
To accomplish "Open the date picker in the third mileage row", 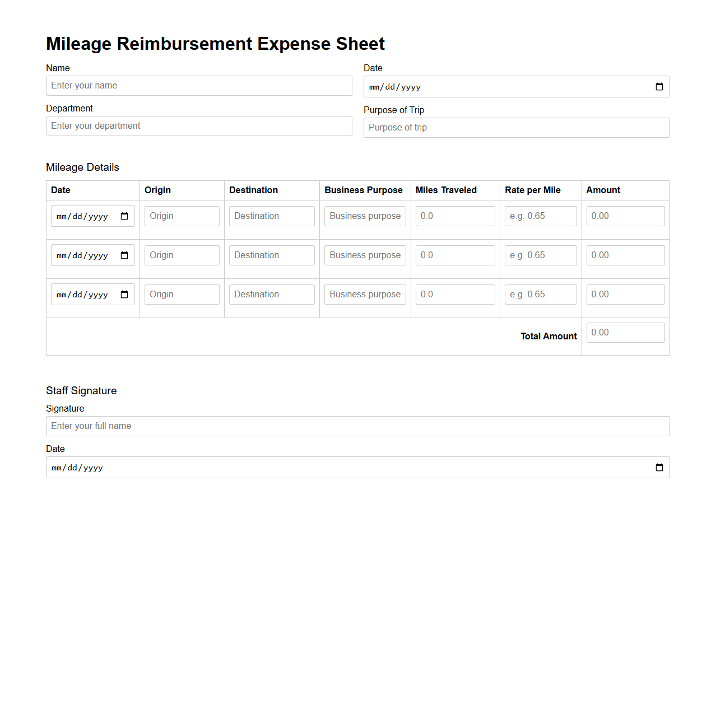I will pyautogui.click(x=124, y=294).
